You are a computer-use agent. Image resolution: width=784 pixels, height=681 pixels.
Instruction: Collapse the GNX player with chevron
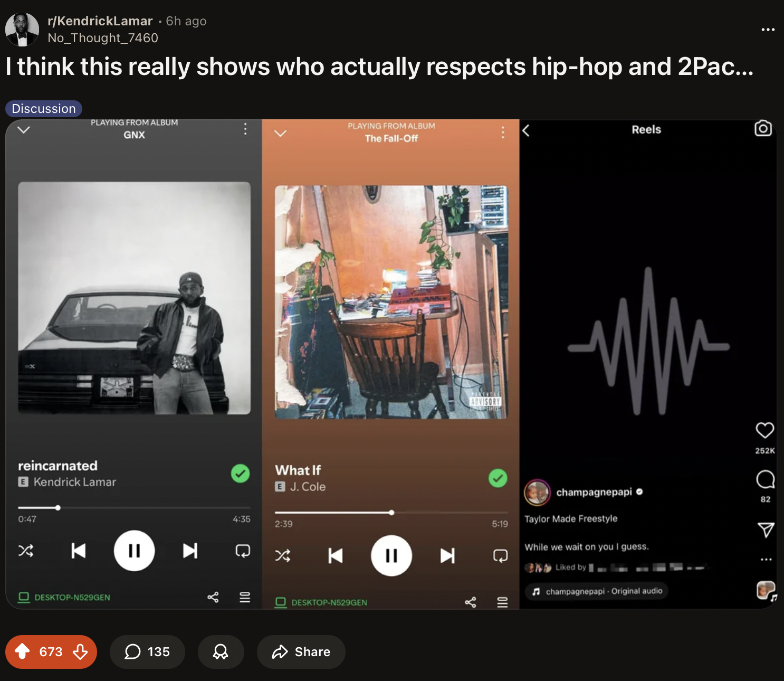click(24, 130)
